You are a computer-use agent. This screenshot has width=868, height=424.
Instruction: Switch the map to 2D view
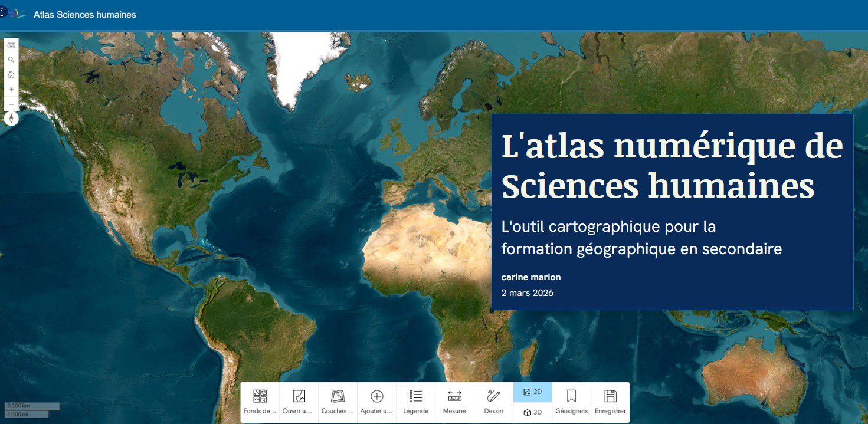click(532, 392)
